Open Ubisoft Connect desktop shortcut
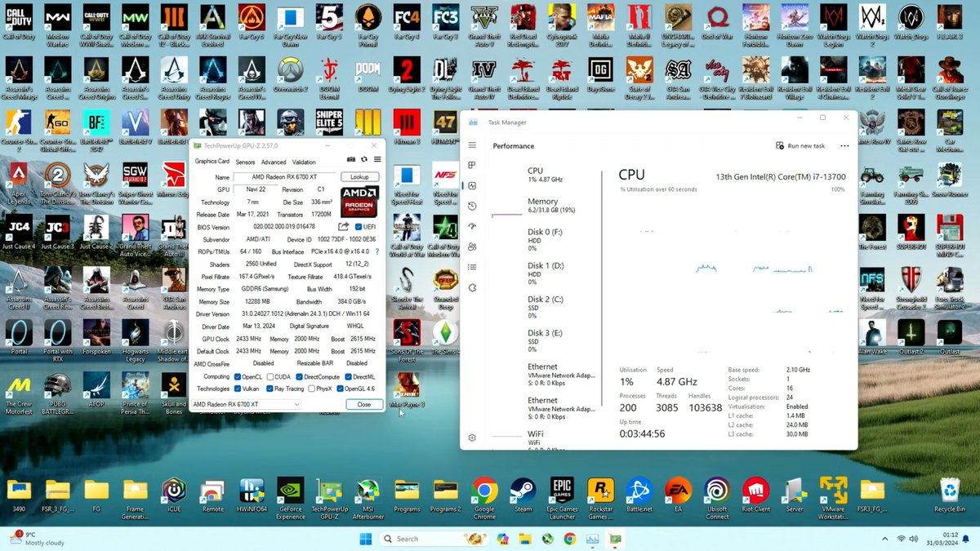The height and width of the screenshot is (551, 980). (717, 498)
